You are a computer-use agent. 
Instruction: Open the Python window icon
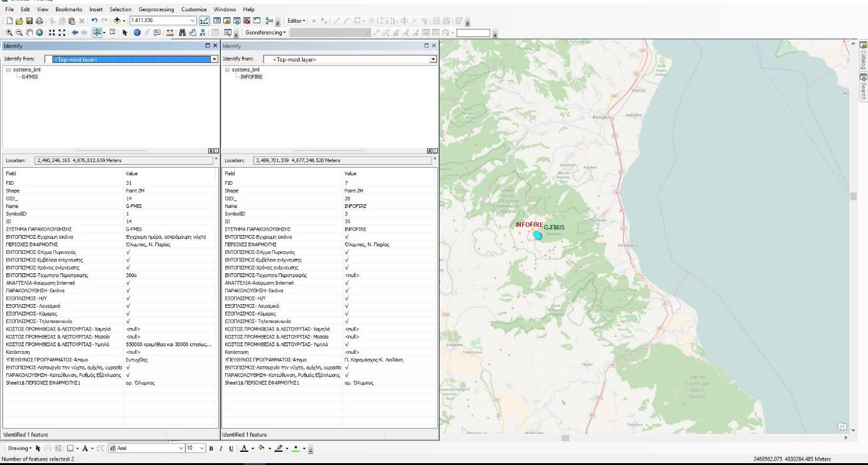(257, 21)
